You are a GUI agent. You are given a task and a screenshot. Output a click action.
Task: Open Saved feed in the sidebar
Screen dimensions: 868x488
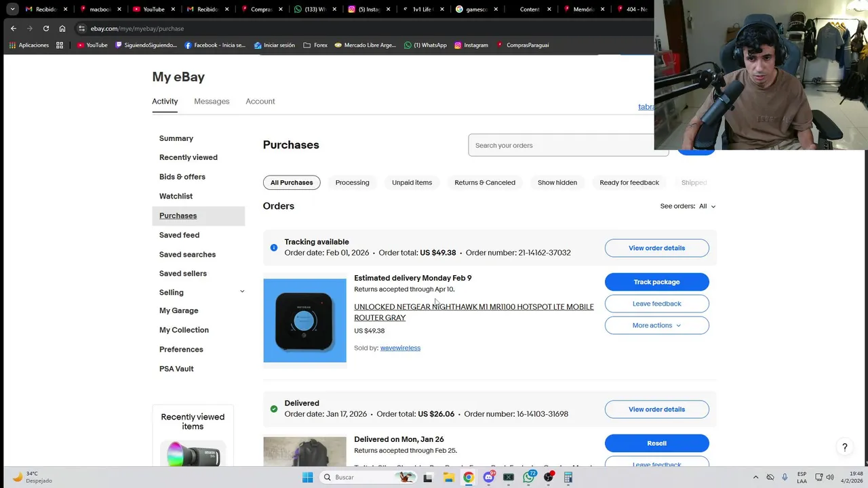tap(180, 235)
